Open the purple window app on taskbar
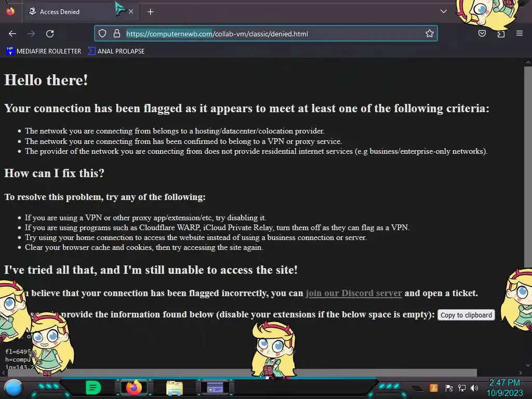 [215, 388]
